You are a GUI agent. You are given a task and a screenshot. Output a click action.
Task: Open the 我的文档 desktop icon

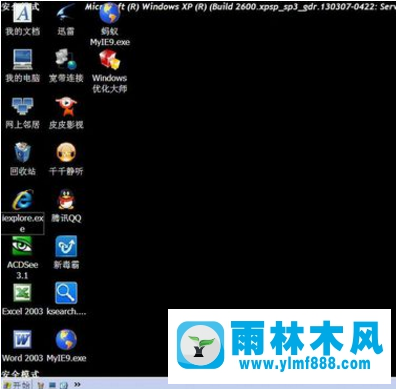click(x=23, y=20)
